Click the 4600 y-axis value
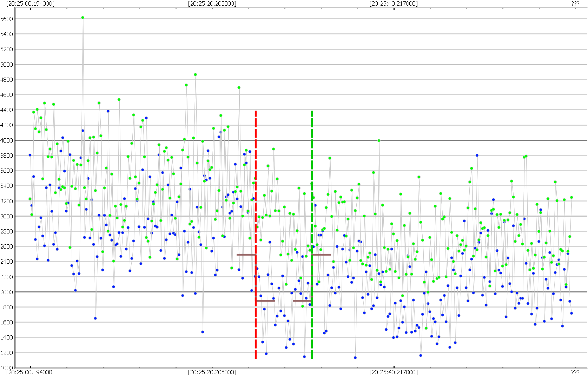 (x=7, y=95)
